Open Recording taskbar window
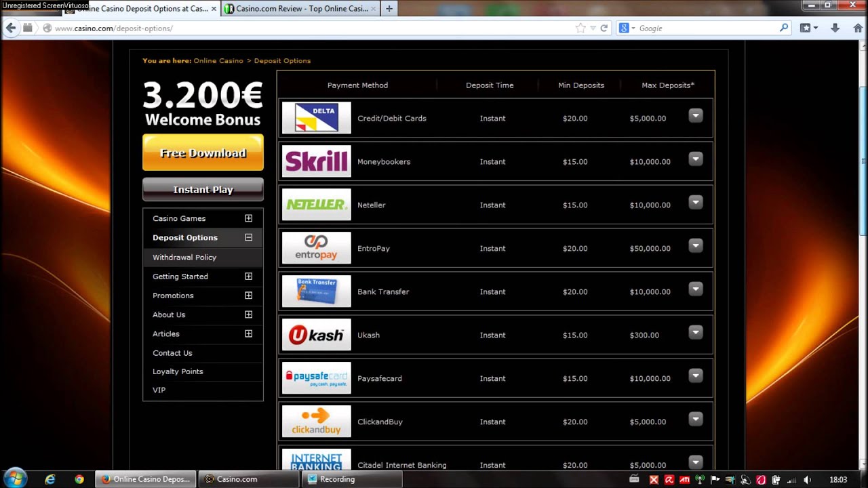Image resolution: width=868 pixels, height=488 pixels. click(351, 479)
